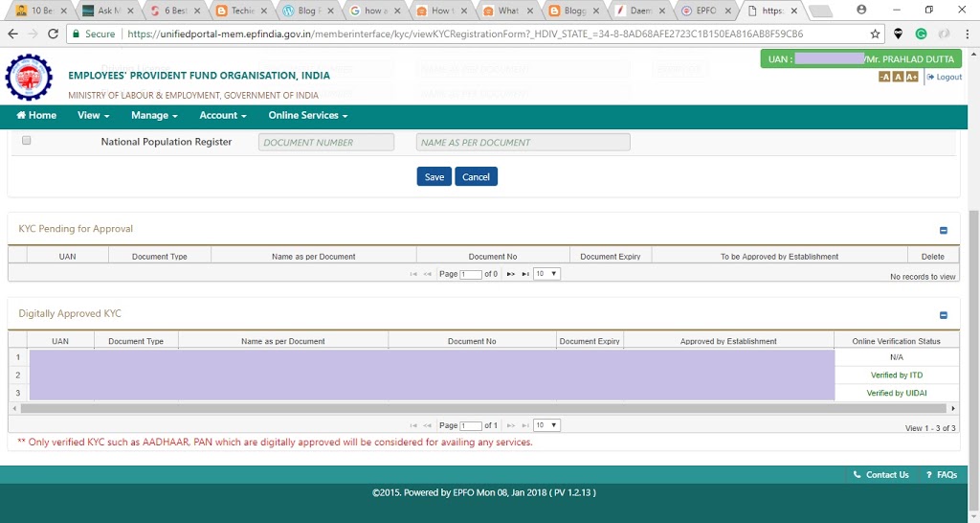
Task: Open the View dropdown menu
Action: click(x=93, y=115)
